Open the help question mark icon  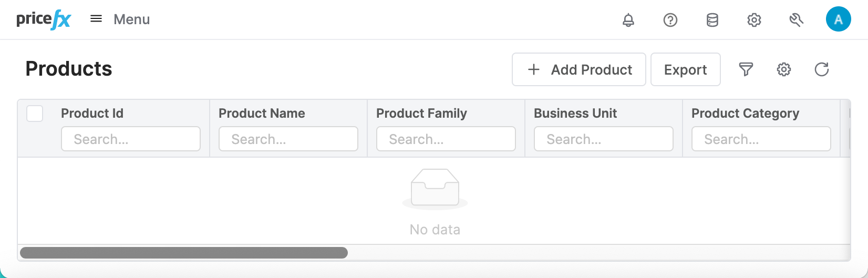tap(670, 20)
